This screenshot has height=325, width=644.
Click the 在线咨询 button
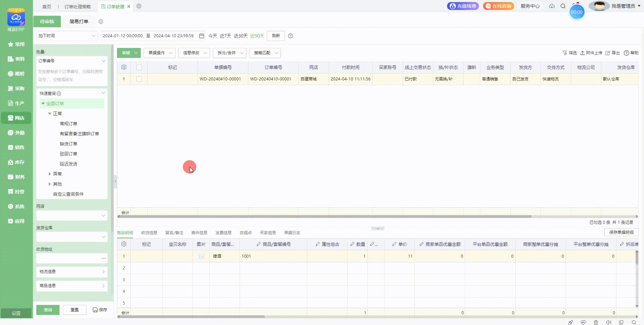(x=498, y=6)
